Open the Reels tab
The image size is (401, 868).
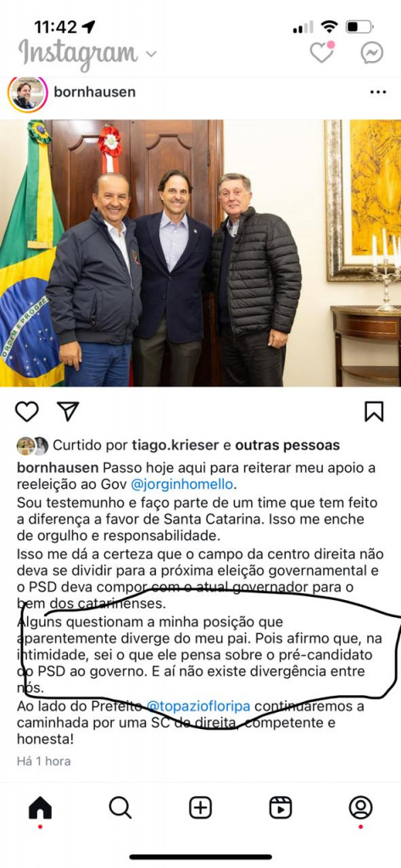coord(281,808)
